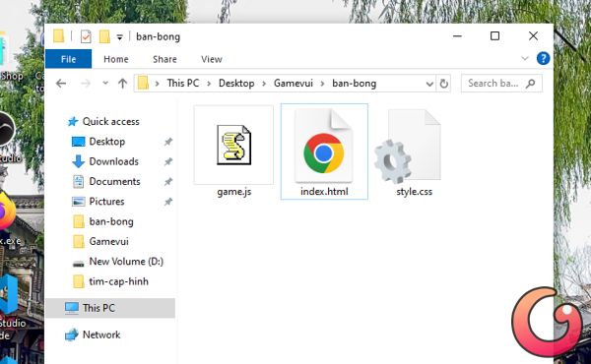Click the style.css file name label
This screenshot has height=364, width=591.
point(415,192)
